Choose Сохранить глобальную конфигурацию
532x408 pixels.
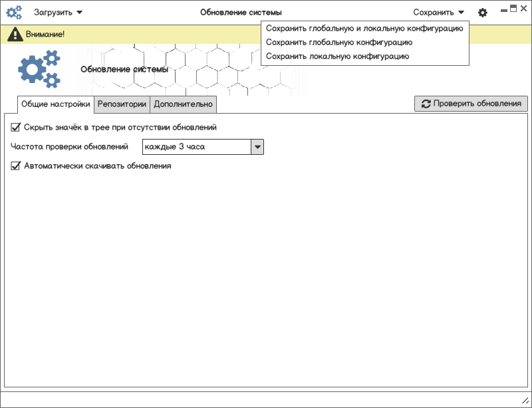[x=364, y=43]
